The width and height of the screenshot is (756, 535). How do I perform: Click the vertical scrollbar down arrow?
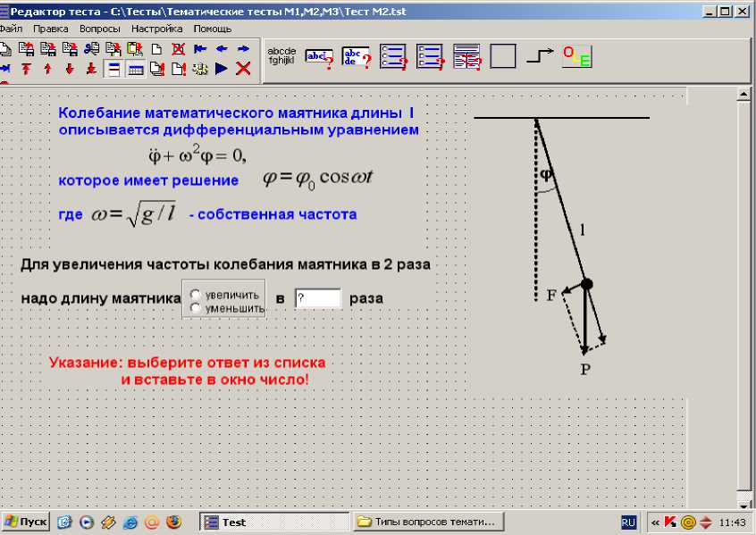point(743,506)
